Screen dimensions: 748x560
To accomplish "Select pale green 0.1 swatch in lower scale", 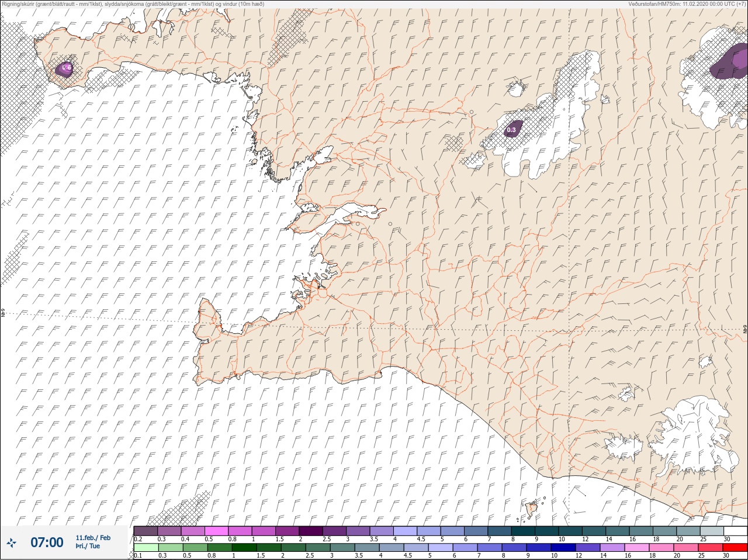I will 146,548.
